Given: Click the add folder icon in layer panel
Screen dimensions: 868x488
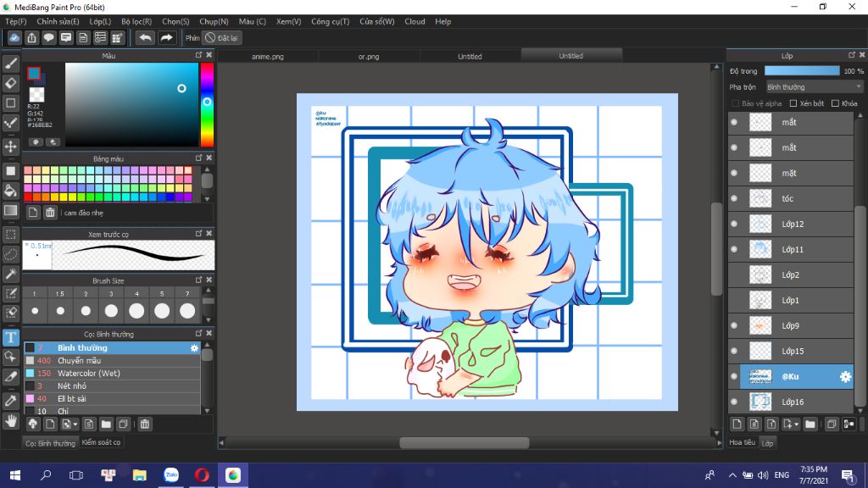Looking at the screenshot, I should [x=810, y=424].
